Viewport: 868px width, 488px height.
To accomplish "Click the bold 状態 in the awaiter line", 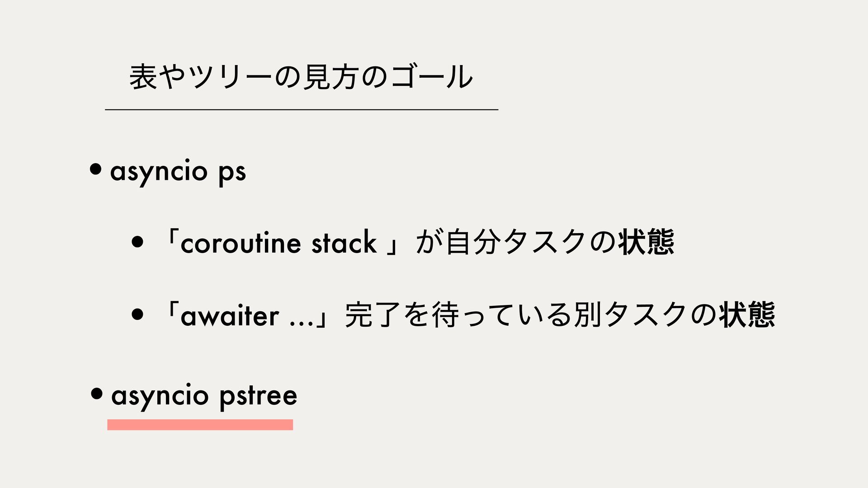I will click(748, 315).
